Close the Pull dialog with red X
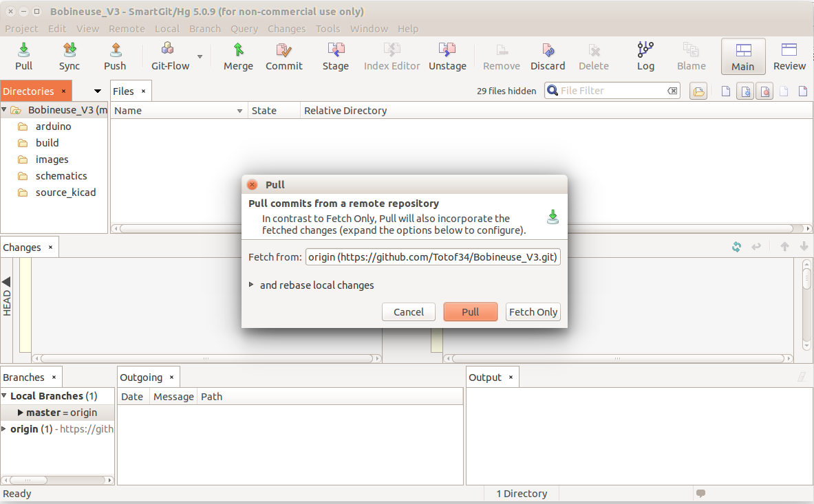814x504 pixels. 253,184
